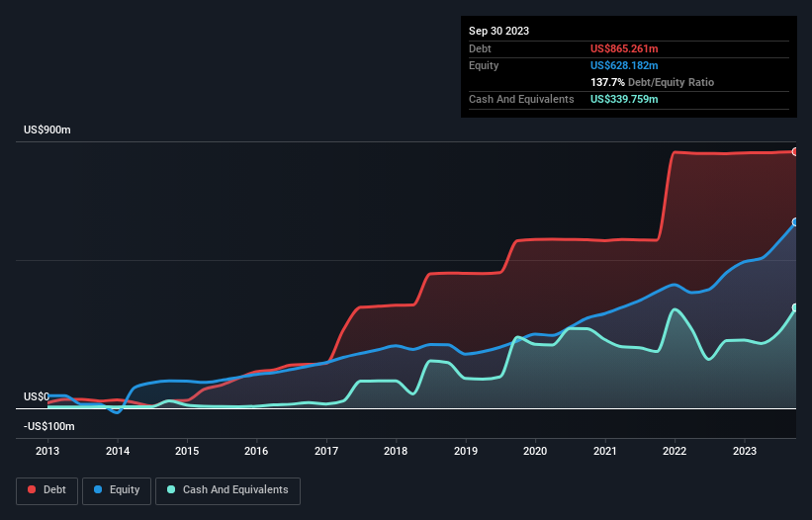Select the 2019 x-axis label
The height and width of the screenshot is (520, 812).
coord(466,451)
